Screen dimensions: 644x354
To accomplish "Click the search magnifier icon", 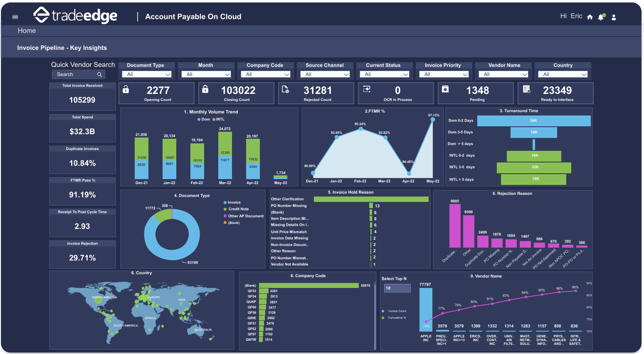I will point(99,74).
